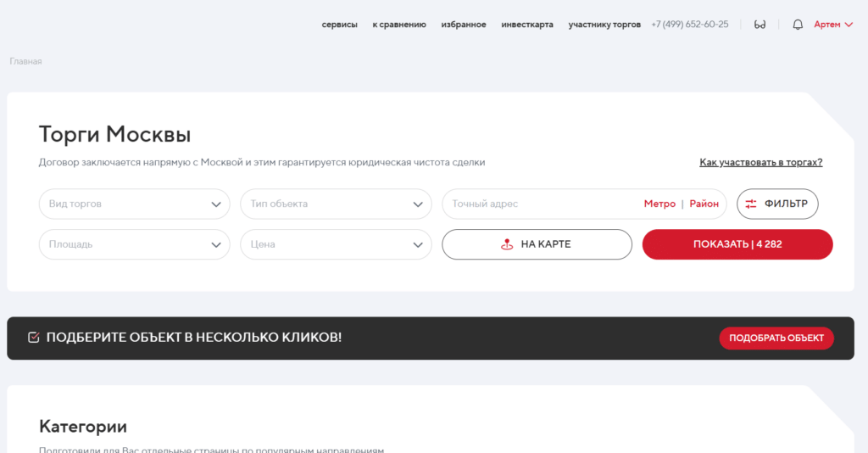Click the Категории heading
Screen dimensions: 868x453
(83, 427)
